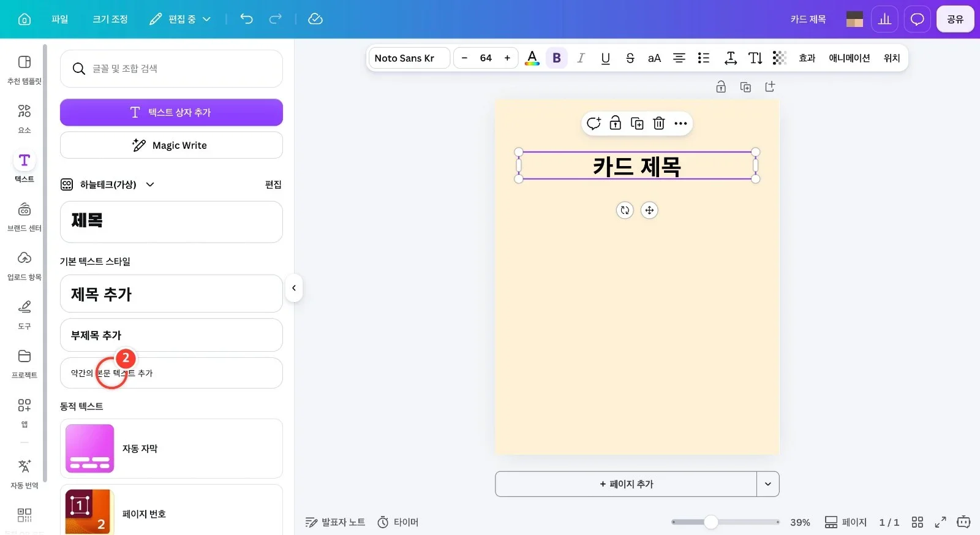Toggle italic formatting

tap(581, 58)
